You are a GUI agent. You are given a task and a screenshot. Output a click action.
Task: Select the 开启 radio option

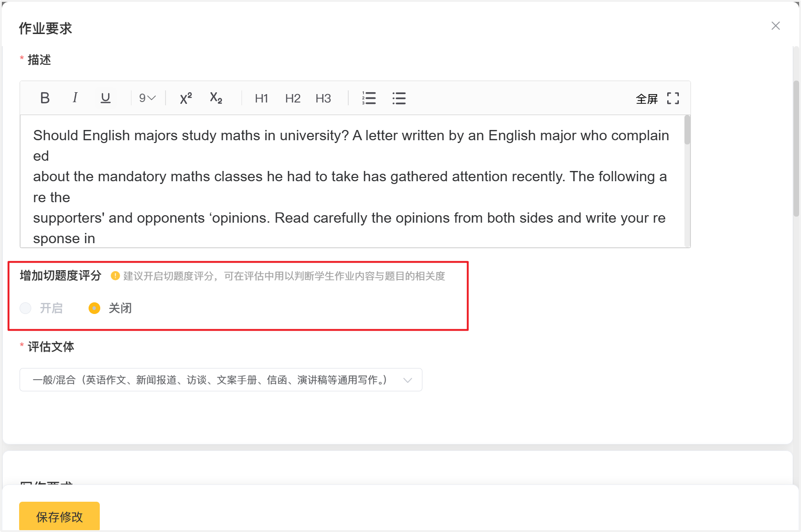point(26,308)
